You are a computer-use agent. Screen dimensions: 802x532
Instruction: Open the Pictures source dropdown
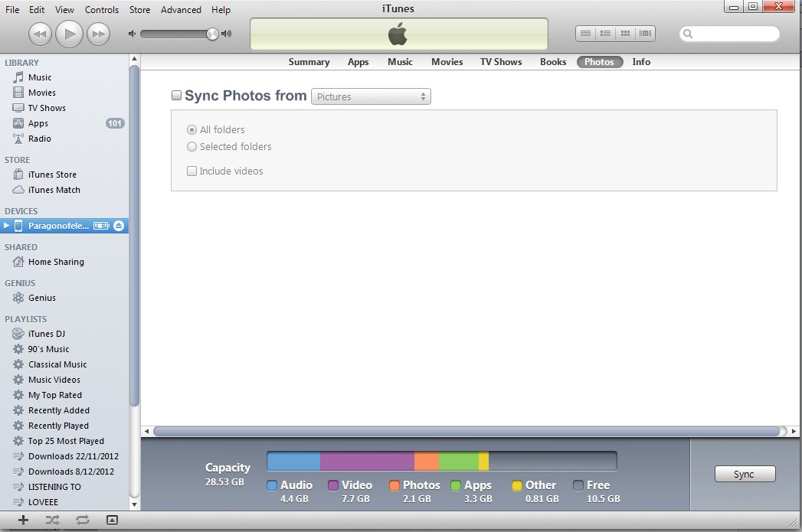[x=371, y=96]
